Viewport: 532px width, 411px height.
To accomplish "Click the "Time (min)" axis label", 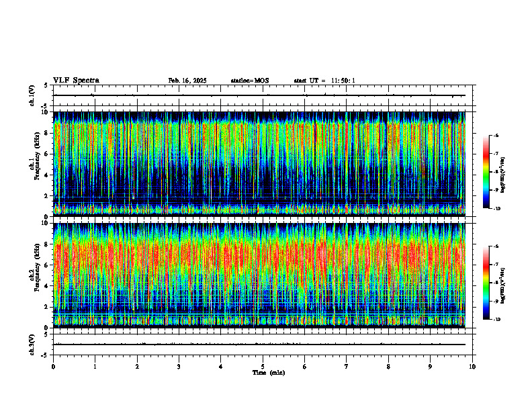I will click(x=269, y=373).
